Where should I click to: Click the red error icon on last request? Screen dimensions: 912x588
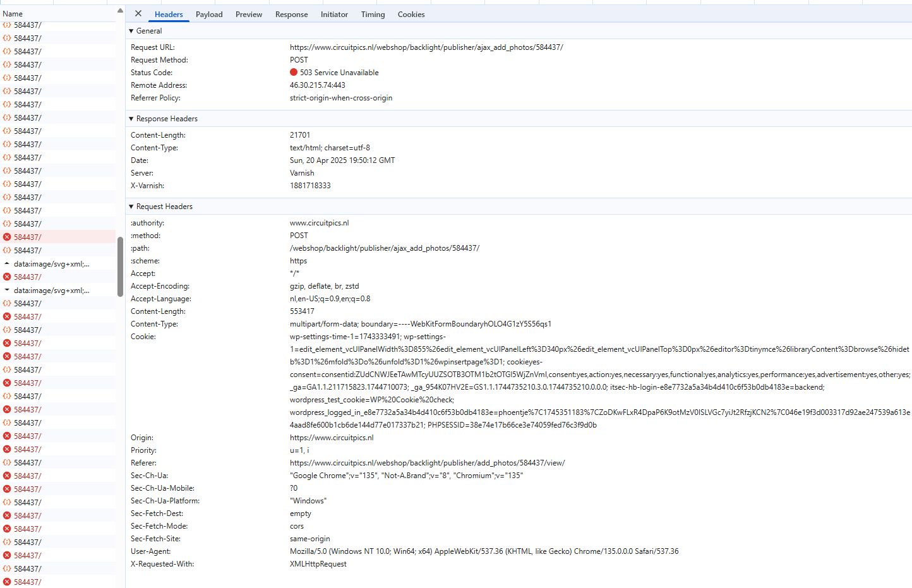click(x=7, y=582)
